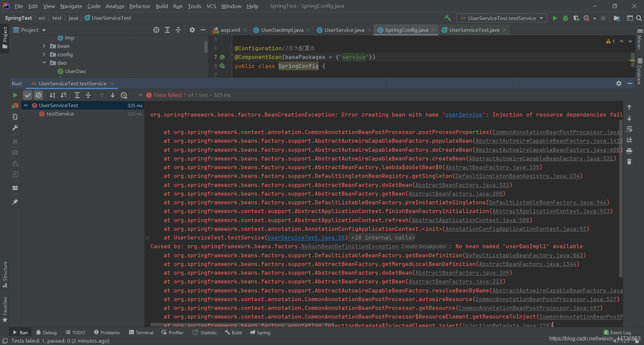Print console output icon
Viewport: 644px width, 345px height.
[x=629, y=151]
